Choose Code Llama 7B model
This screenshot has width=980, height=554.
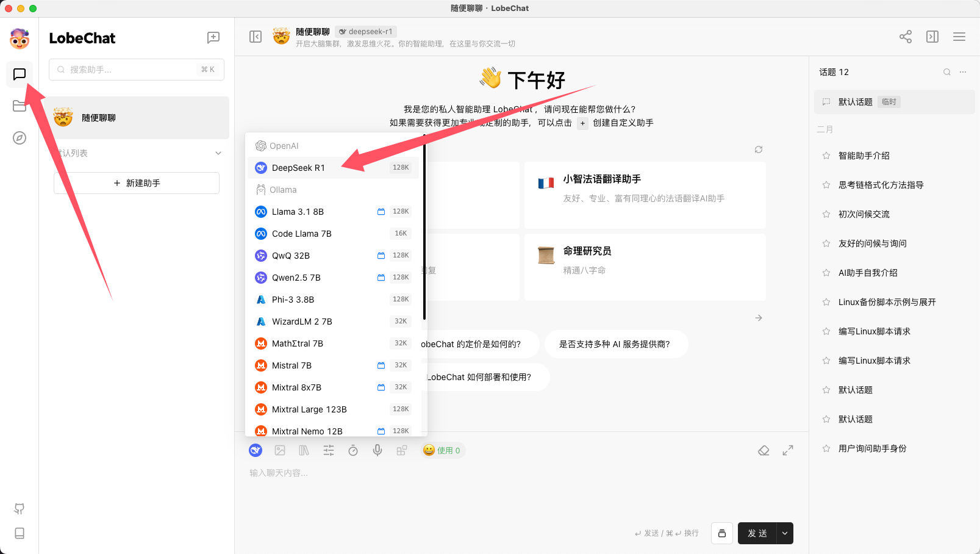(x=333, y=234)
